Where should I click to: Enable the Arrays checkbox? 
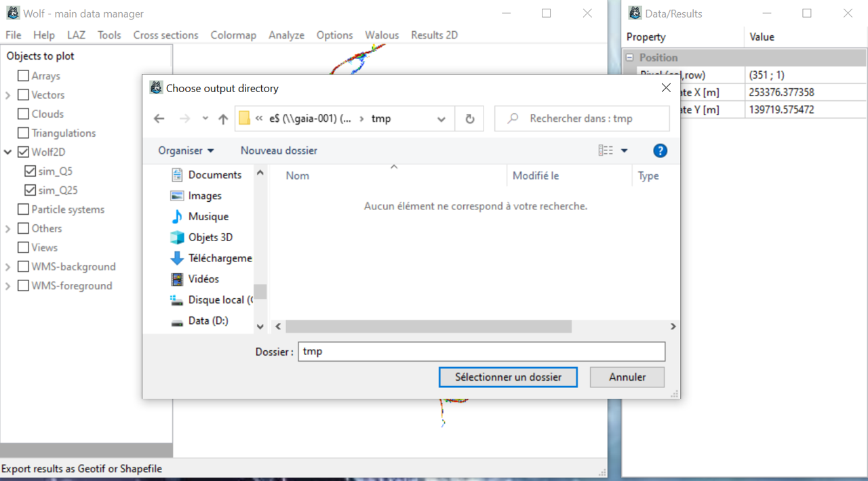click(23, 76)
